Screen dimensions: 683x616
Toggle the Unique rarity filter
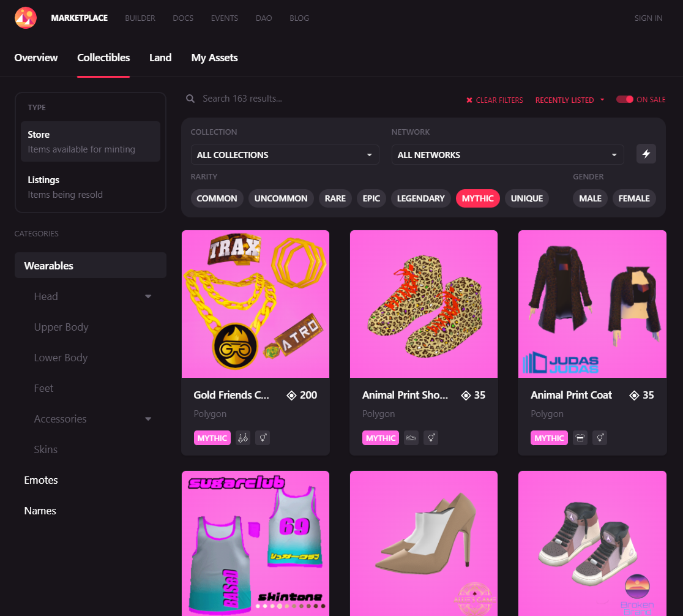(x=527, y=198)
